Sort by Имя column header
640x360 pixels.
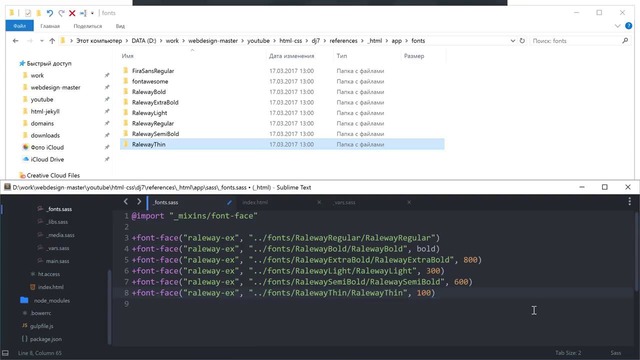[128, 56]
